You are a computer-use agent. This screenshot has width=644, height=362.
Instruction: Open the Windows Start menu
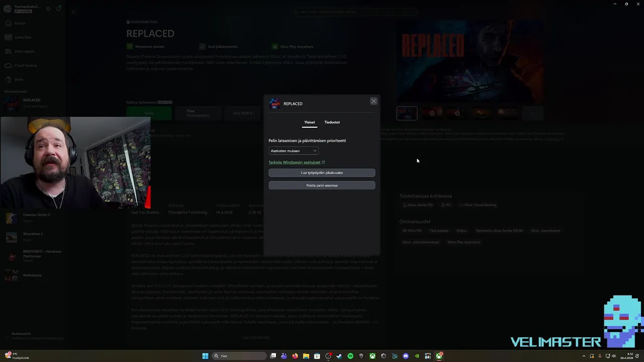coord(205,356)
